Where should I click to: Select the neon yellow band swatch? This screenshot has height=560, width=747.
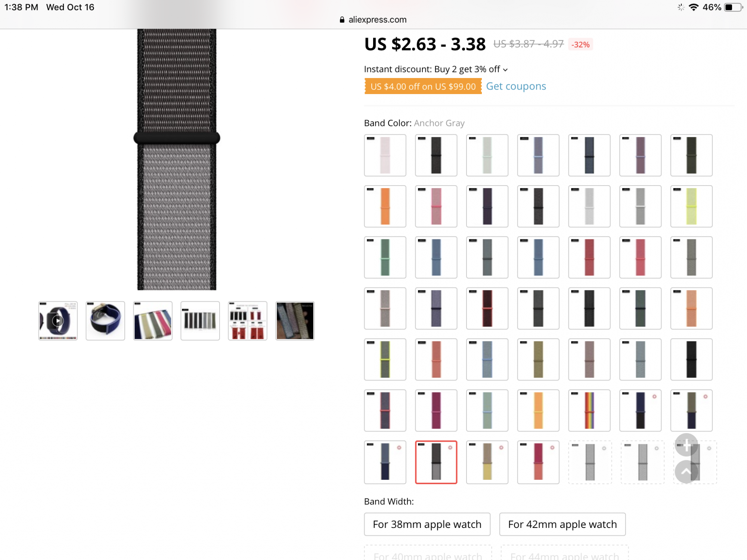(x=691, y=206)
